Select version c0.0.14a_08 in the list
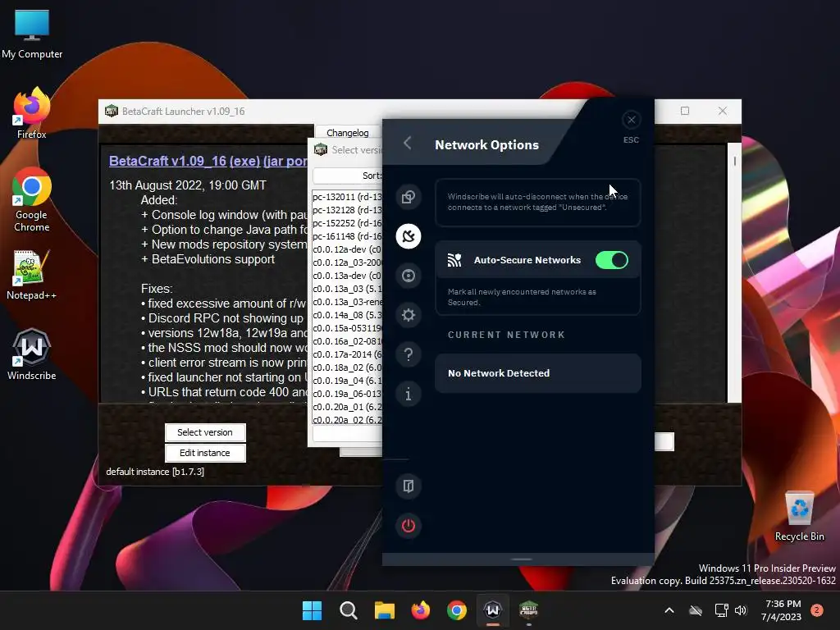 (x=347, y=315)
